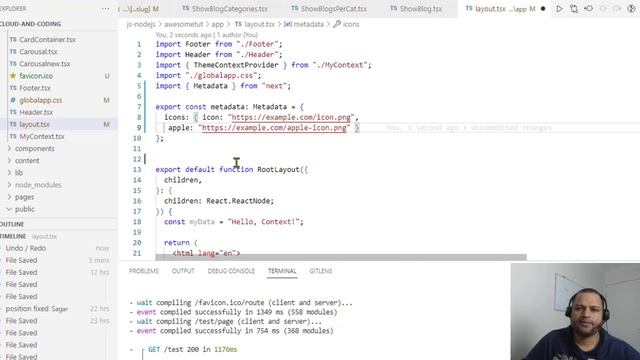Click line number 12 in gutter
Viewport: 640px width, 360px height.
pos(137,159)
